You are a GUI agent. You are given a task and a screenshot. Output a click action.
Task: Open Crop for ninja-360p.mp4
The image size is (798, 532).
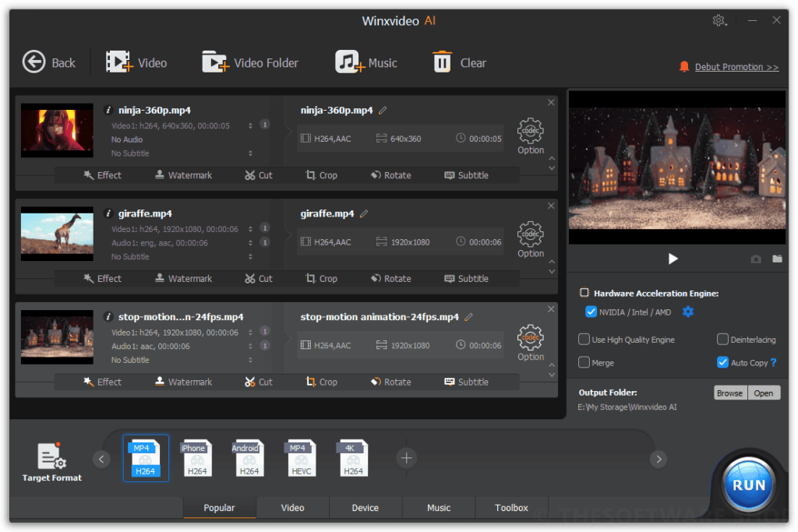(x=321, y=175)
